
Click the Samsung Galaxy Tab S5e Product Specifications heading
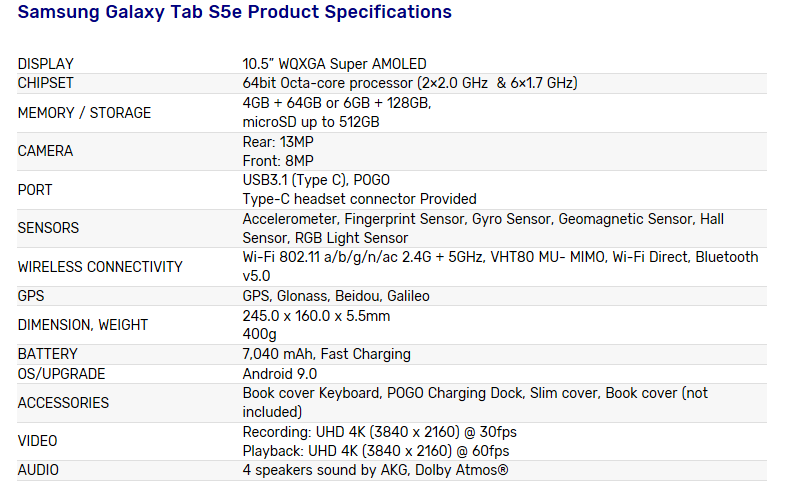coord(235,12)
